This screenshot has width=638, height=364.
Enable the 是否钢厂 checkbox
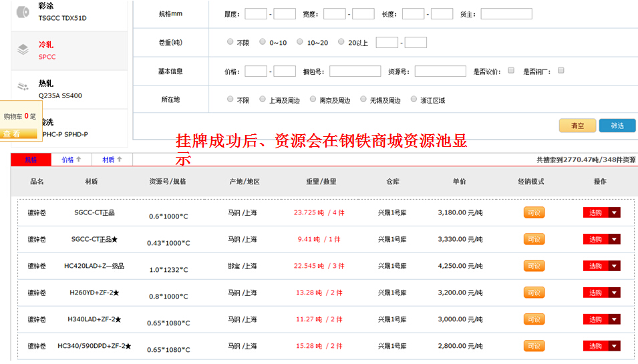(x=561, y=70)
